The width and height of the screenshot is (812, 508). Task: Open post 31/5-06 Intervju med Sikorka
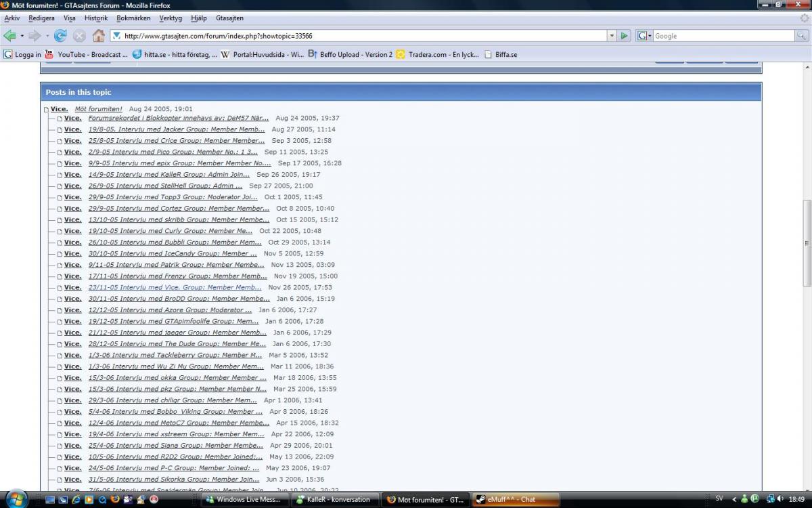pyautogui.click(x=174, y=480)
